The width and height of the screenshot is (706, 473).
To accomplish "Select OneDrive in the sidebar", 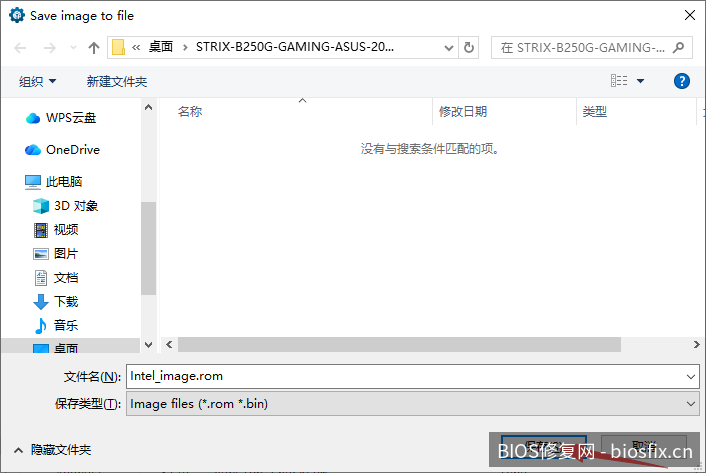I will pyautogui.click(x=72, y=150).
